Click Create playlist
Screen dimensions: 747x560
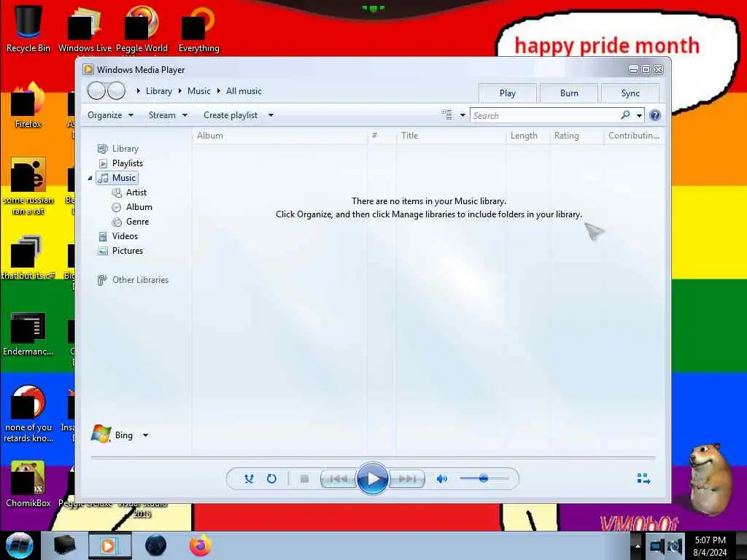[x=231, y=115]
